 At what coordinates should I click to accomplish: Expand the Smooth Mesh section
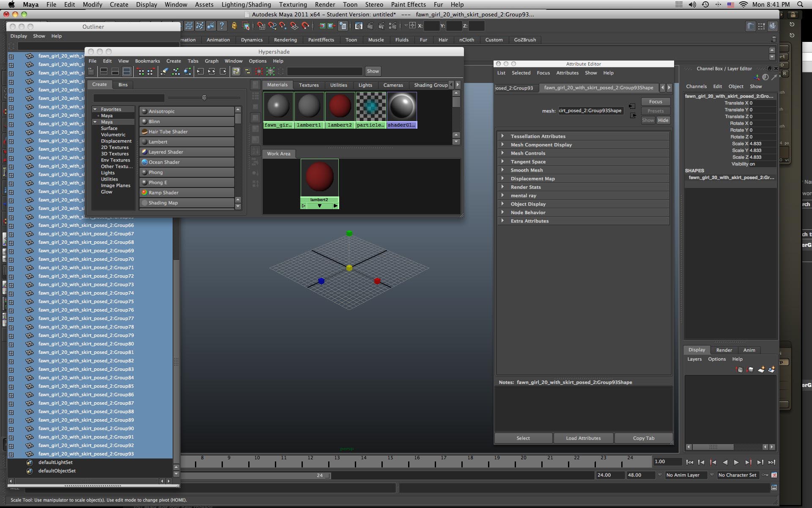[502, 170]
